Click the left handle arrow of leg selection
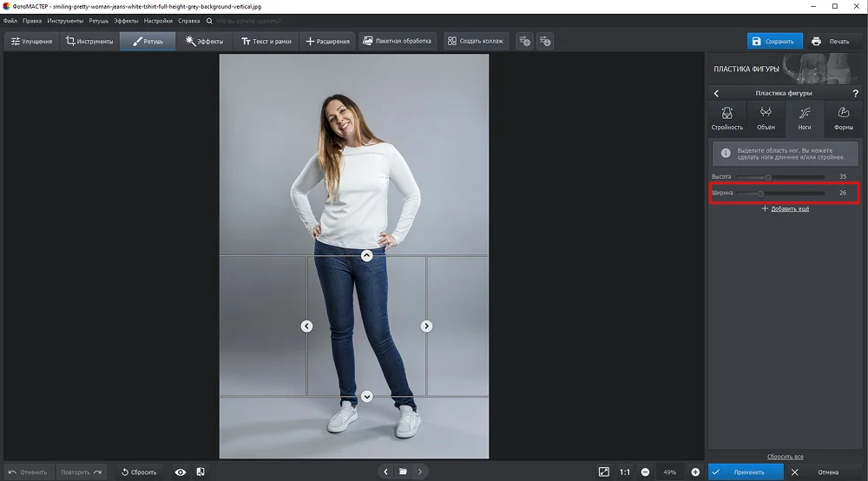 306,326
